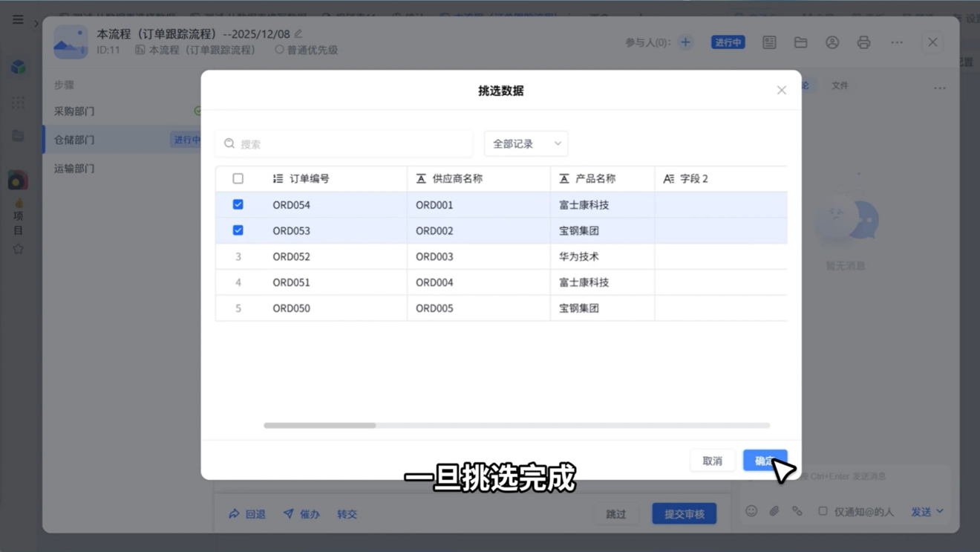The height and width of the screenshot is (552, 980).
Task: Open the form view icon in header
Action: tap(769, 42)
